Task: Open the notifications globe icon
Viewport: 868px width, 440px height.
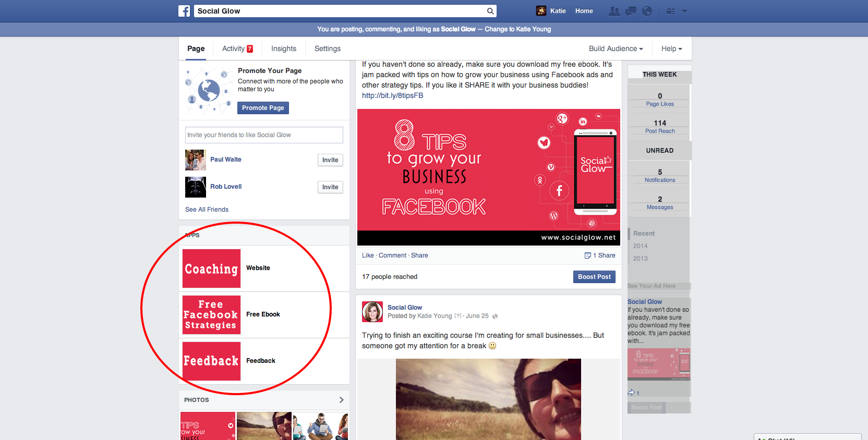Action: (647, 11)
